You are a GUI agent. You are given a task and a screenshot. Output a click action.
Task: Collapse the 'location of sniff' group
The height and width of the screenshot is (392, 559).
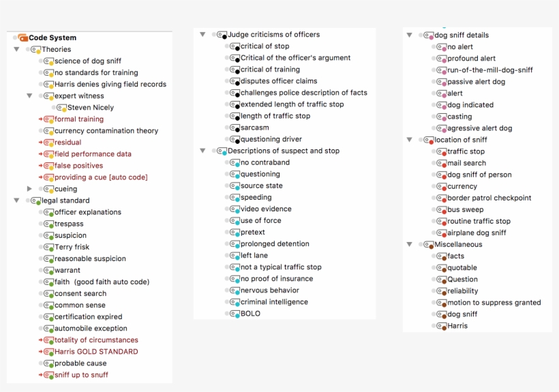click(409, 140)
